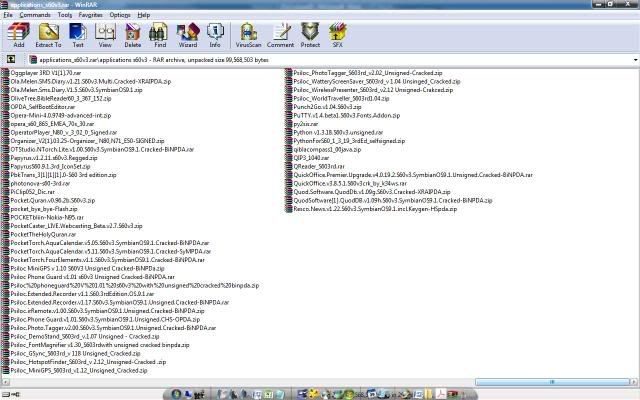This screenshot has width=640, height=400.
Task: Click the Adobe PDF icon in taskbar
Action: (441, 394)
